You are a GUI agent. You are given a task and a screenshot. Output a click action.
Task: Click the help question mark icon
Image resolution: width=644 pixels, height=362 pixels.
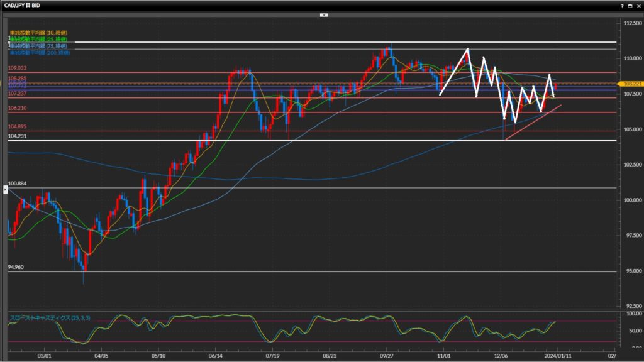621,4
